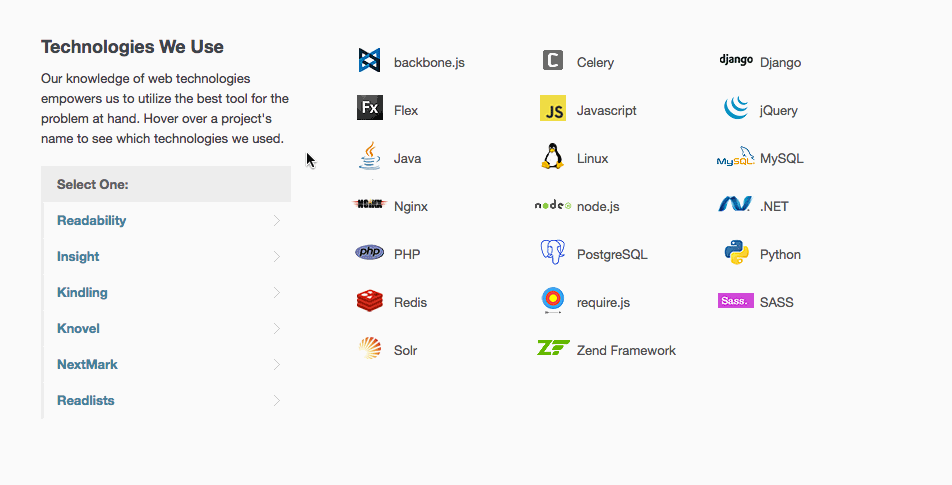The height and width of the screenshot is (485, 952).
Task: Click the jQuery text label
Action: click(778, 110)
